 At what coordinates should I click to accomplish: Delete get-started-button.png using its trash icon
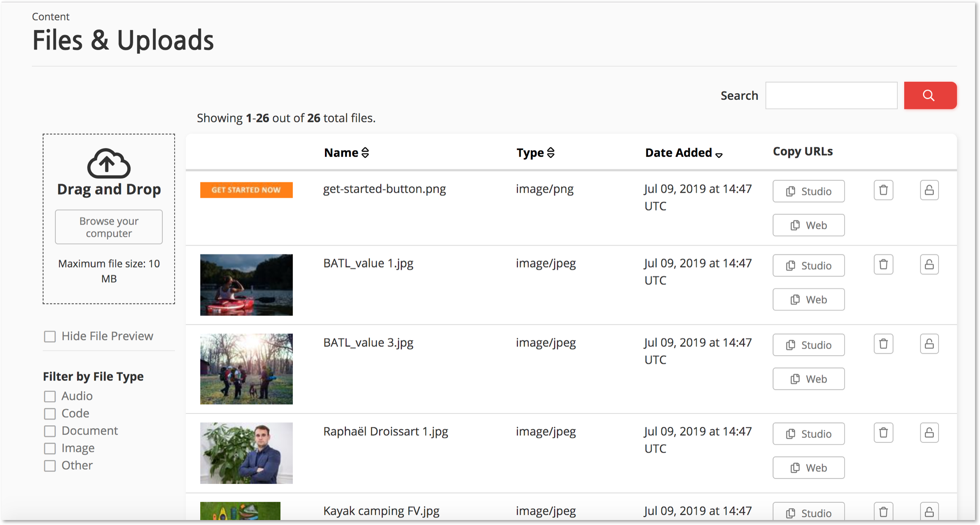(884, 190)
